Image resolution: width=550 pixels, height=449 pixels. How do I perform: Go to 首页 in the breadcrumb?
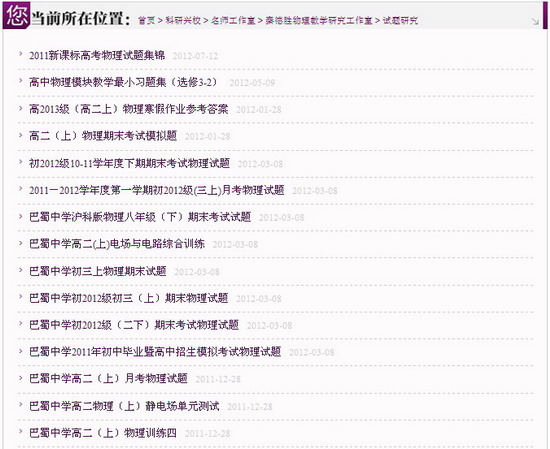146,20
